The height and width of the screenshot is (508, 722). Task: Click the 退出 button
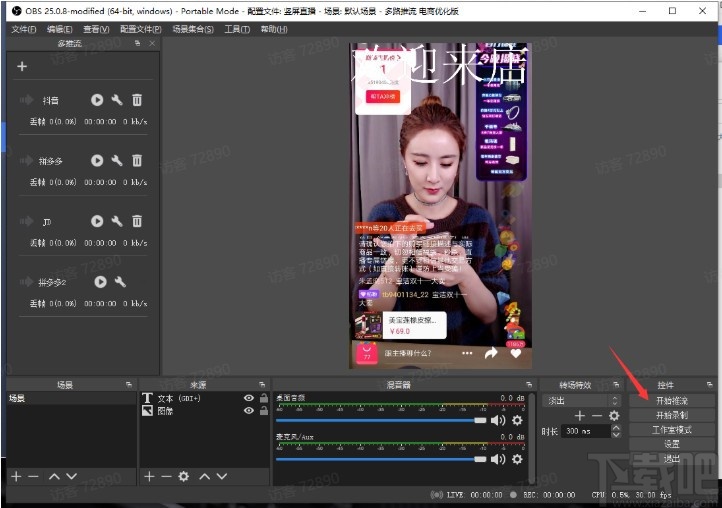[671, 459]
